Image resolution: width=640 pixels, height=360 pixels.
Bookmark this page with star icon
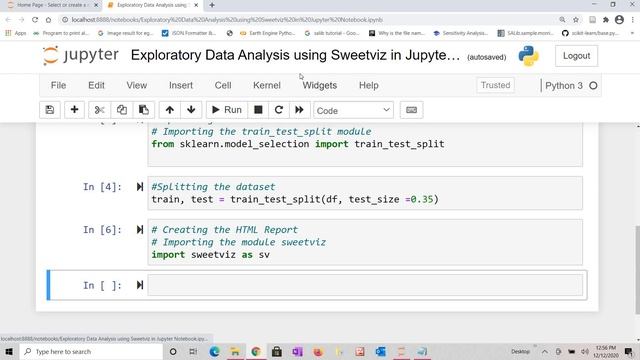(576, 20)
